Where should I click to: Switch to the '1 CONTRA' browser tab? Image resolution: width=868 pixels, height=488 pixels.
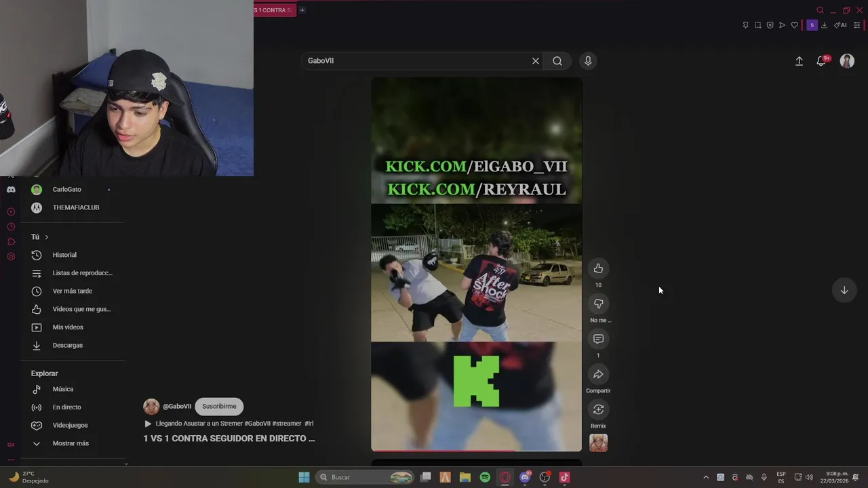[x=274, y=10]
